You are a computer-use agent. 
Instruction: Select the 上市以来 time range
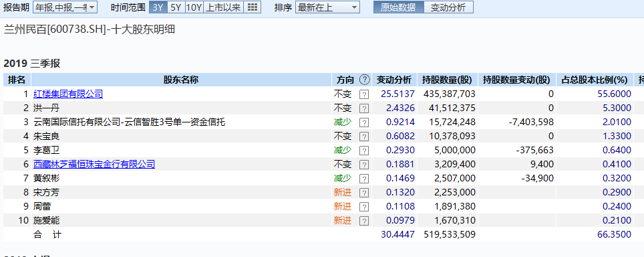point(223,7)
